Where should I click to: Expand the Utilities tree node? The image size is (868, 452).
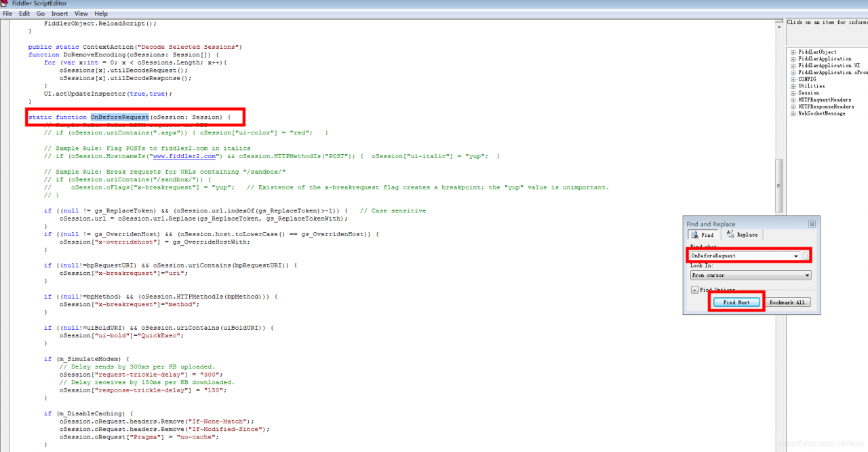click(793, 86)
